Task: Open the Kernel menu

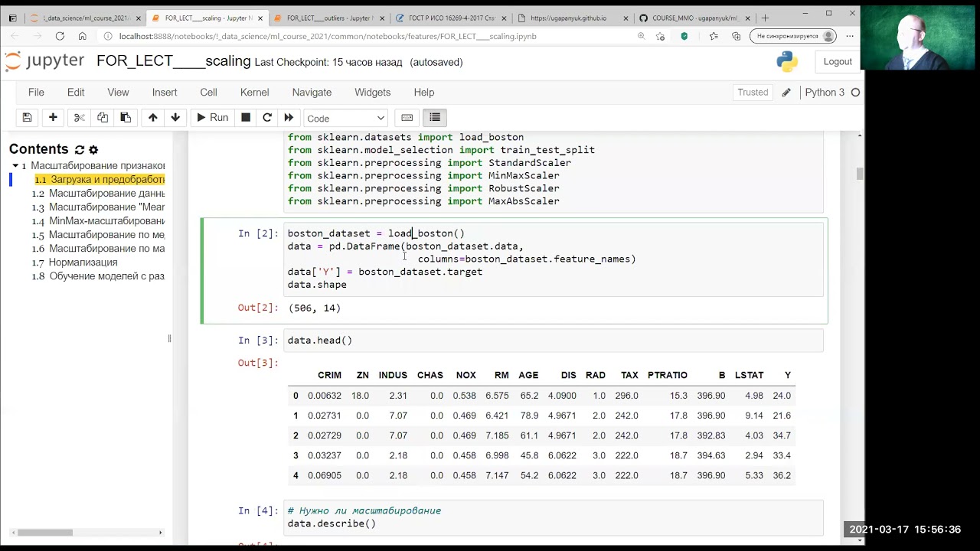Action: 254,93
